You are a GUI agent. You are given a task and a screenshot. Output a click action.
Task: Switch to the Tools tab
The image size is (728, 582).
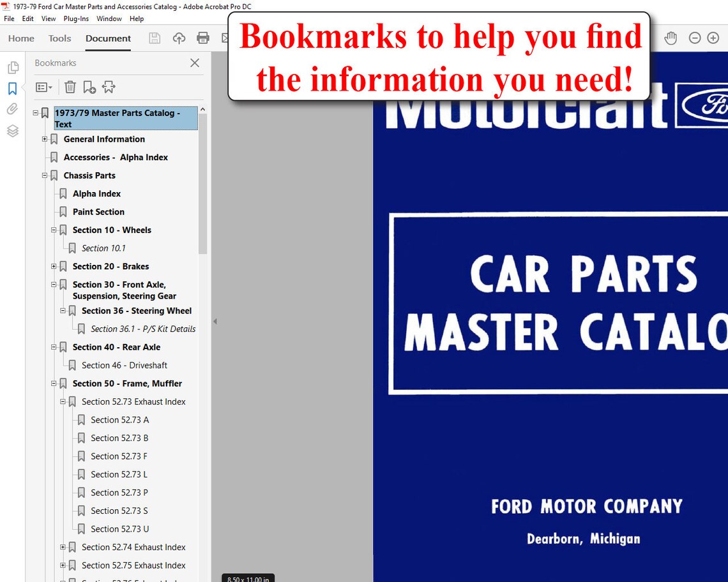point(59,38)
